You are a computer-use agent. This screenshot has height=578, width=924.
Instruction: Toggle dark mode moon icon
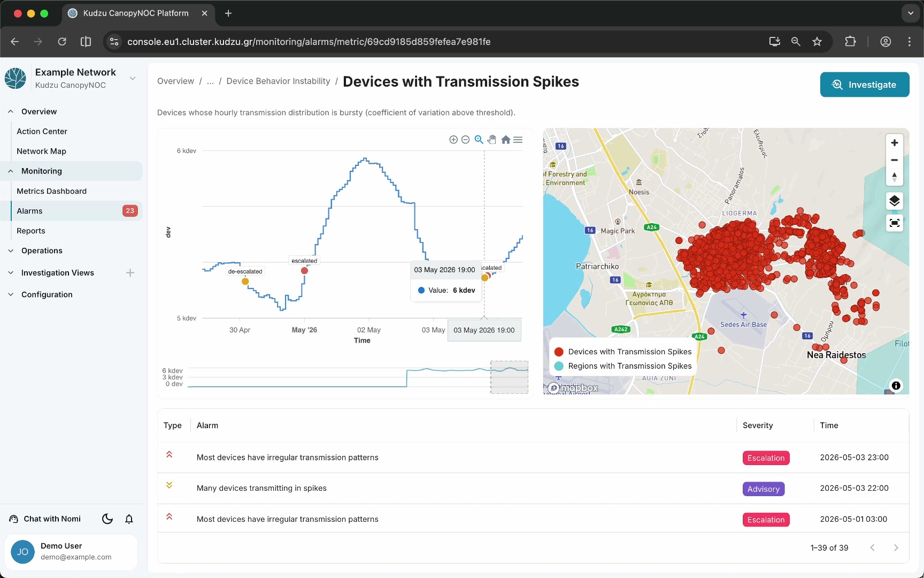107,519
